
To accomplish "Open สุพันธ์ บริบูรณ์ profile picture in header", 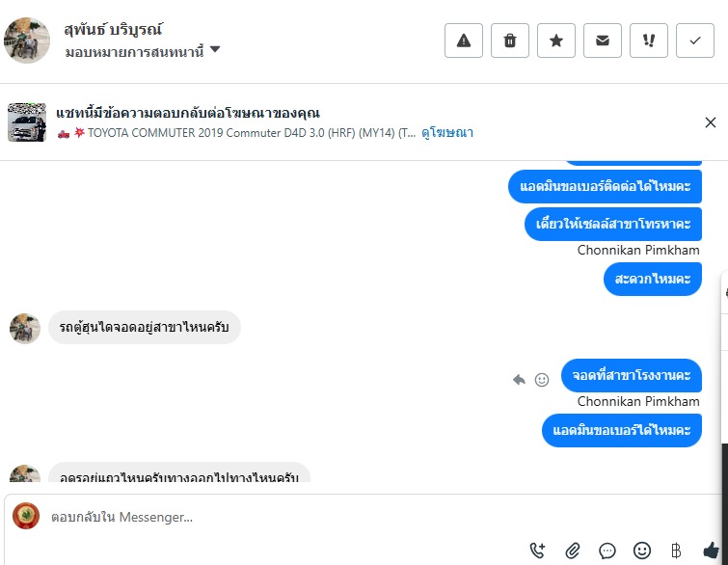I will point(27,40).
